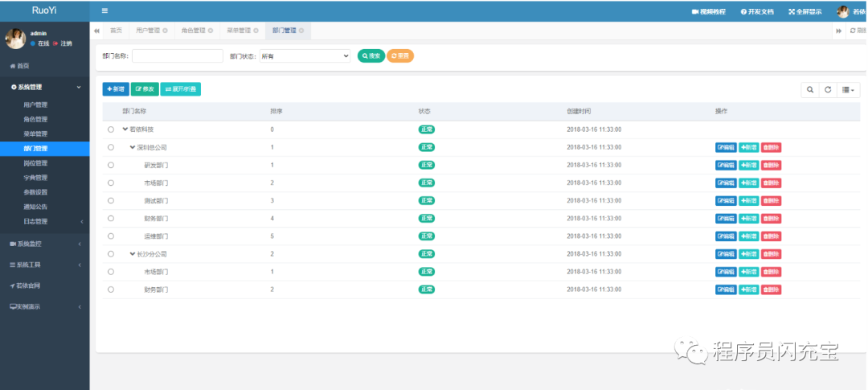This screenshot has width=868, height=390.
Task: Collapse the 系统管理 sidebar menu
Action: click(x=45, y=87)
